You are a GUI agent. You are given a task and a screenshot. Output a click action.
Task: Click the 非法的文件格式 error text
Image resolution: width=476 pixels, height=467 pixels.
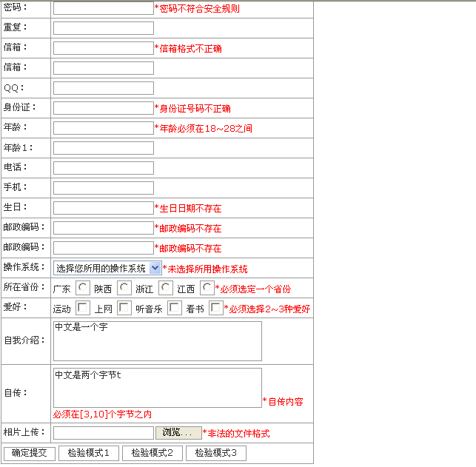click(x=236, y=433)
